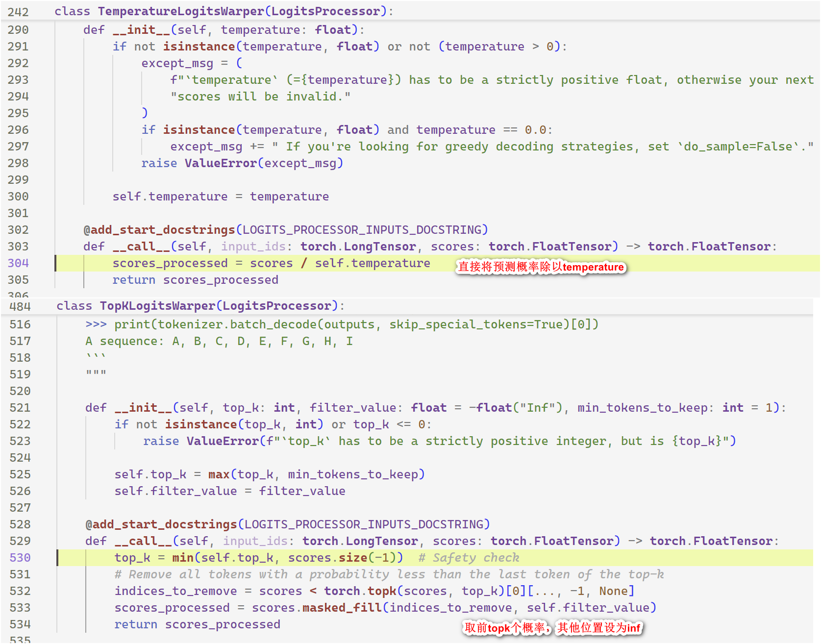Click 'min_tokens_to_keep' parameter on line 521

pos(642,408)
